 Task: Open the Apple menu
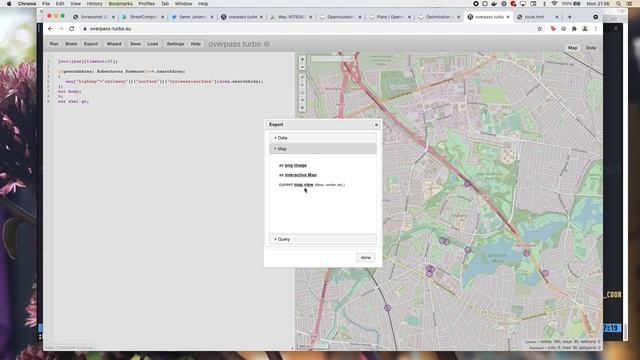pos(9,4)
